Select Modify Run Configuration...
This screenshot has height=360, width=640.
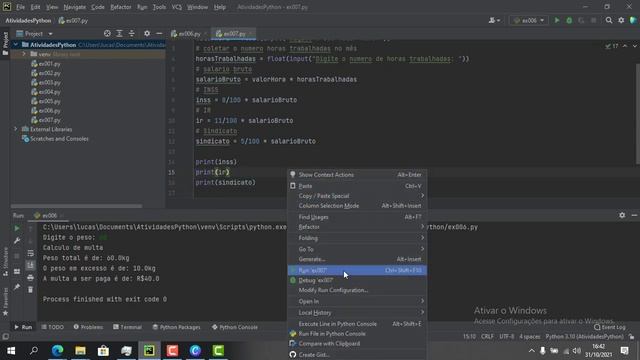[357, 290]
